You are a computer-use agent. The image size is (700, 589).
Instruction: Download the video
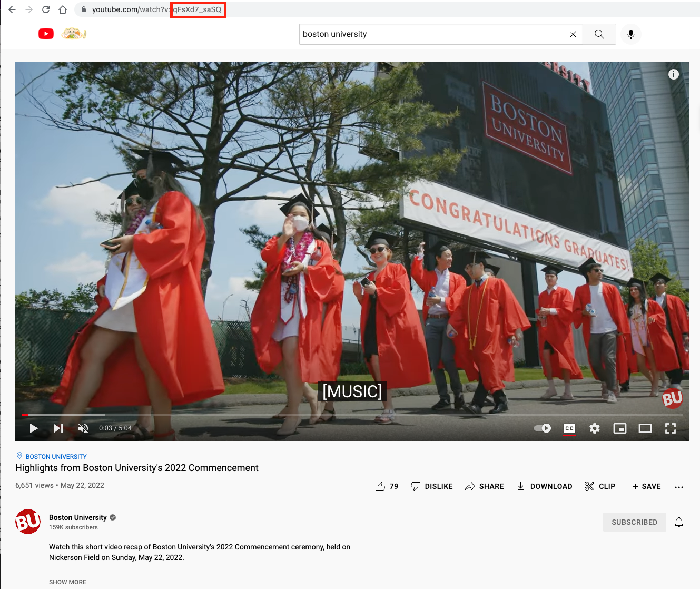tap(544, 486)
